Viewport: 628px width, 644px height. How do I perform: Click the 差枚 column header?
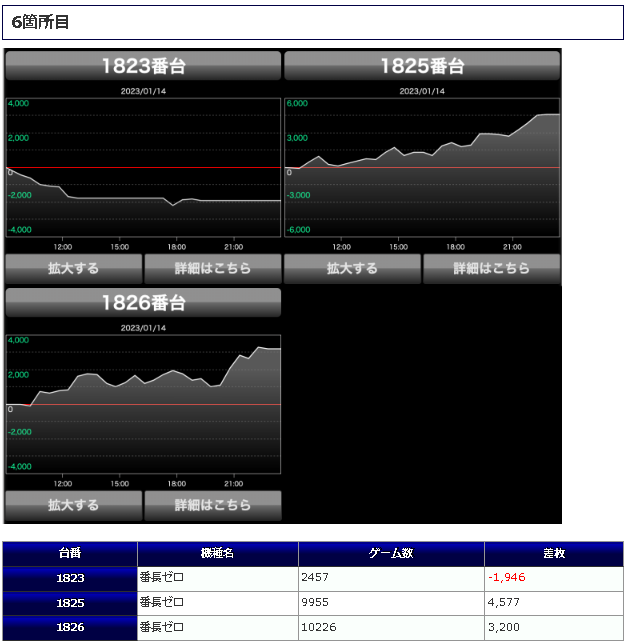click(554, 554)
